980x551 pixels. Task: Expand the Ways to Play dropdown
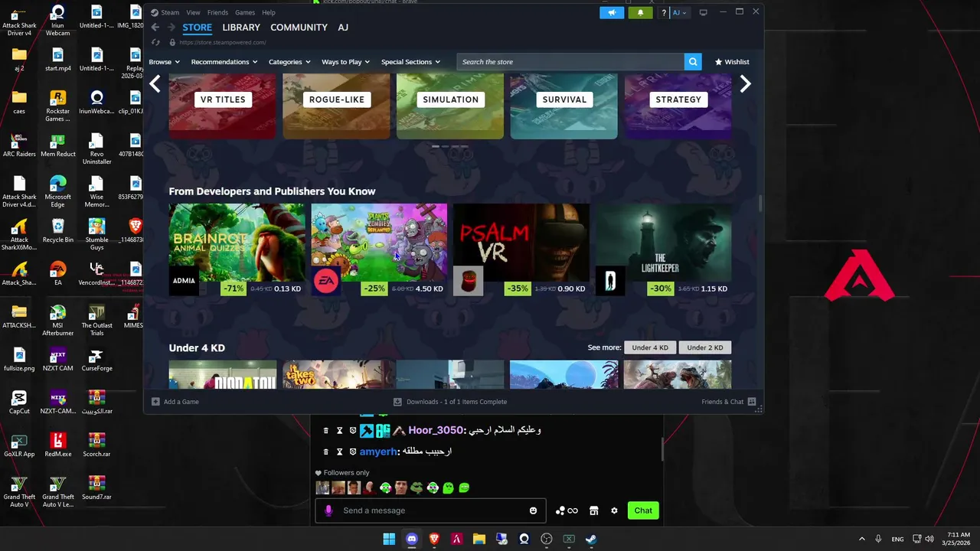click(x=345, y=62)
